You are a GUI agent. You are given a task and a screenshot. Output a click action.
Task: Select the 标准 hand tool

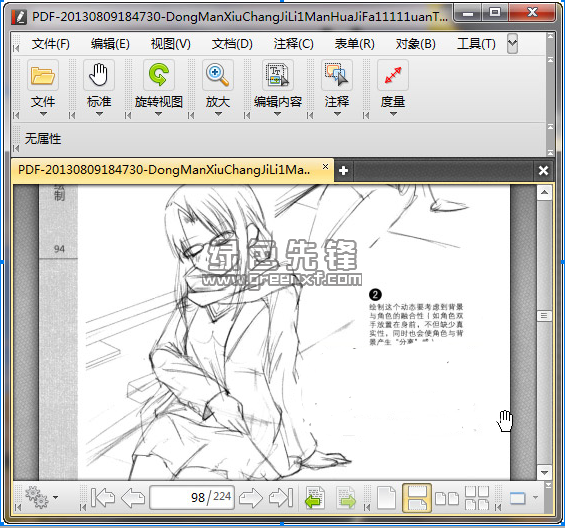99,75
